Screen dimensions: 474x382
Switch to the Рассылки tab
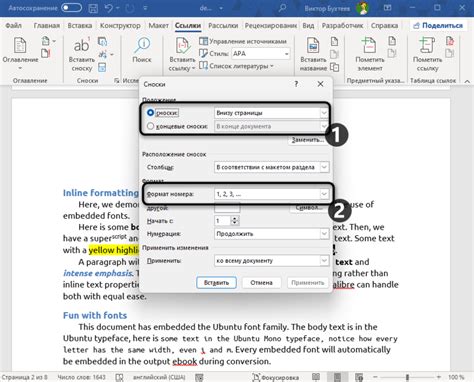[223, 25]
